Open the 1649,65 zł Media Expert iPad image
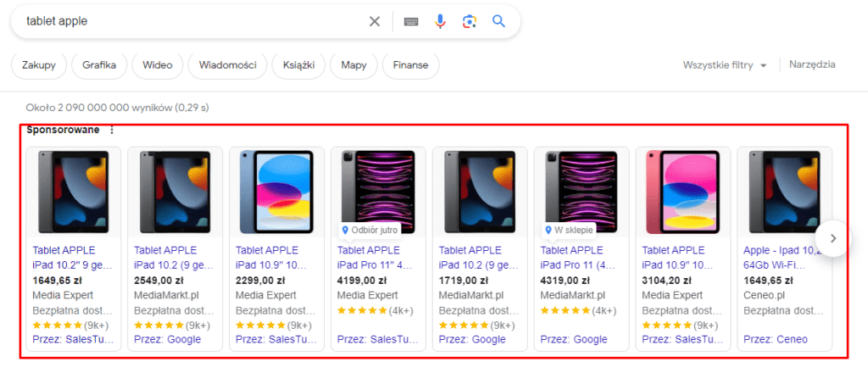 74,192
